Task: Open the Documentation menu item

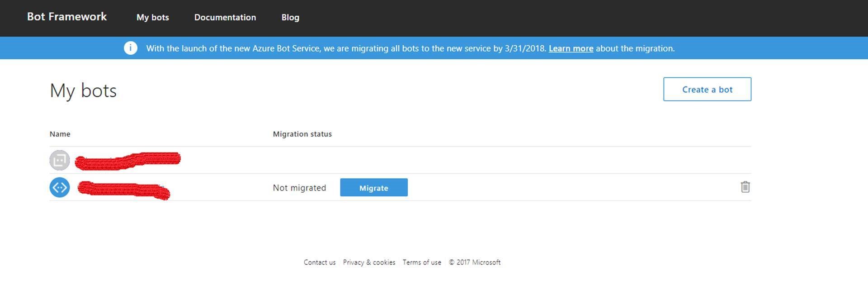Action: click(x=225, y=17)
